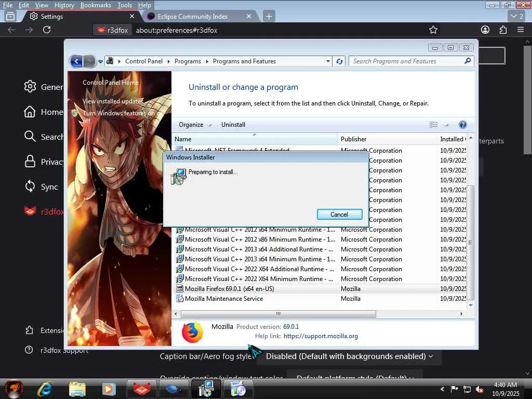Open the Search icon in settings sidebar
Screen dimensions: 532x399
coord(30,137)
